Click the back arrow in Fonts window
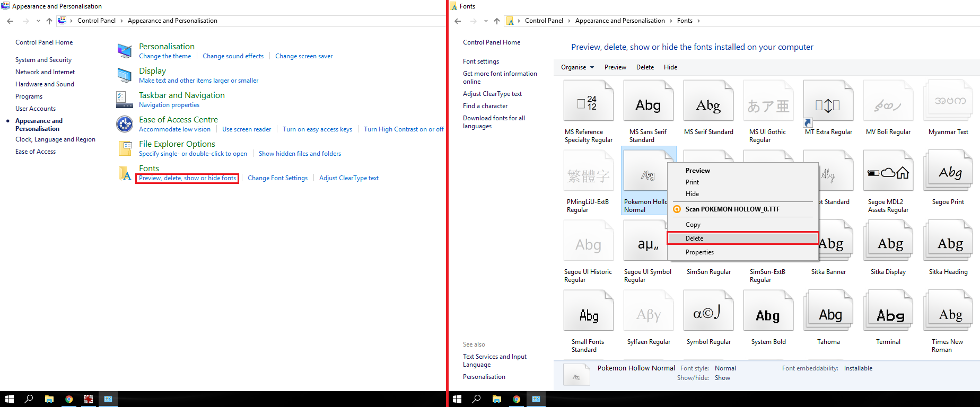This screenshot has height=407, width=980. pyautogui.click(x=458, y=21)
